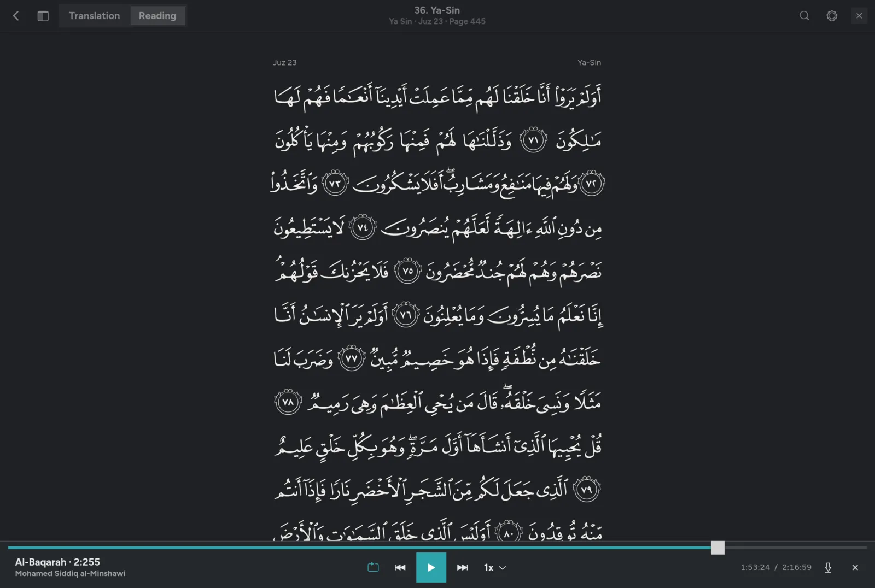Click the Ya Sin · Juz 23 · Page 445 subtitle
The height and width of the screenshot is (588, 875).
coord(437,21)
